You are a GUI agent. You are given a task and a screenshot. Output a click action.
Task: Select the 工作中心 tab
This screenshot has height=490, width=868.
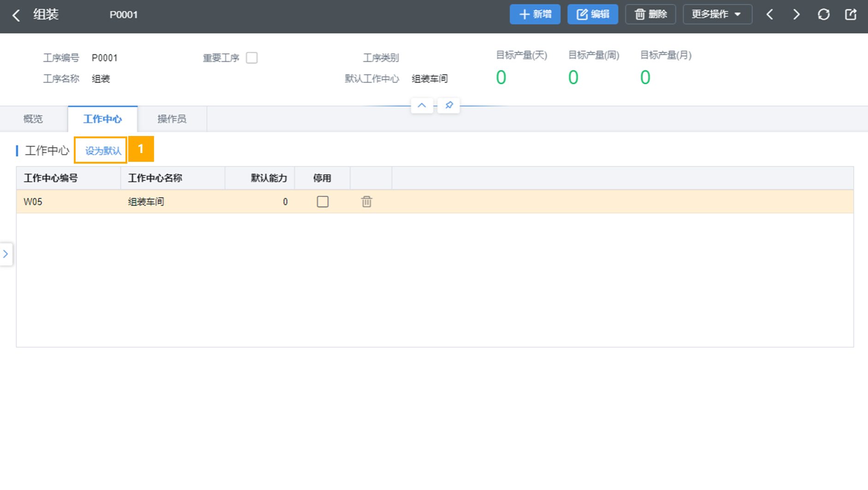(x=102, y=119)
